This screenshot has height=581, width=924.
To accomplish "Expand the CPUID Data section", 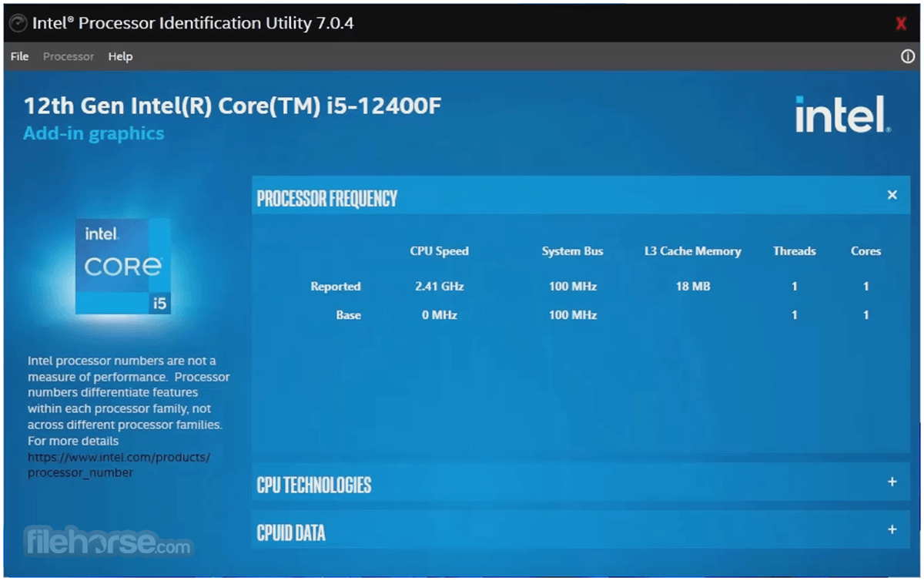I will [892, 529].
